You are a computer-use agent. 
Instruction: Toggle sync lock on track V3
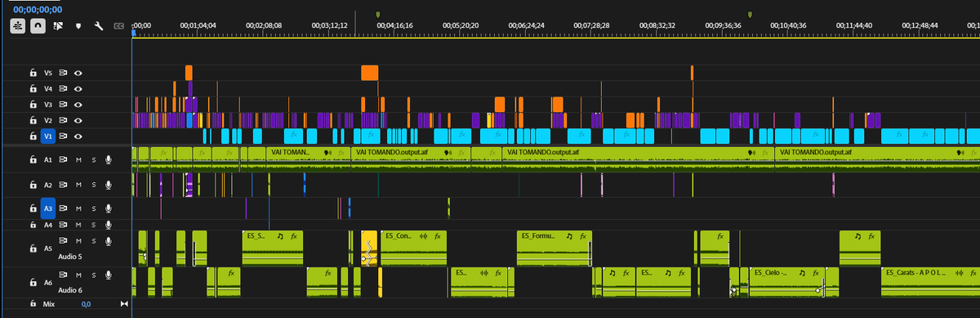click(63, 105)
